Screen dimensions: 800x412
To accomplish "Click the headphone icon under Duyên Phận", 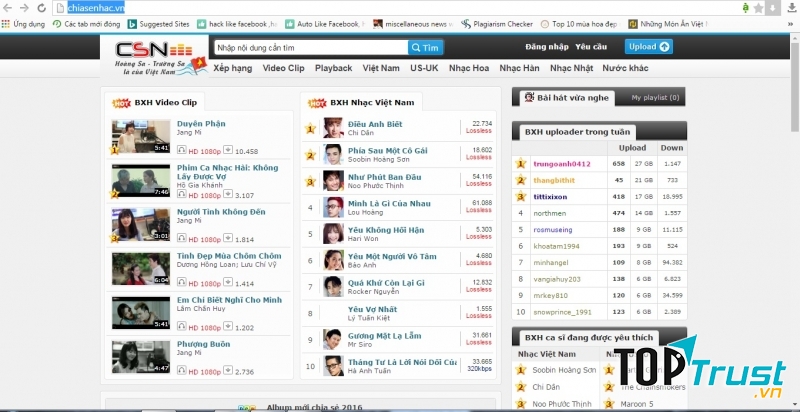I will [x=180, y=151].
